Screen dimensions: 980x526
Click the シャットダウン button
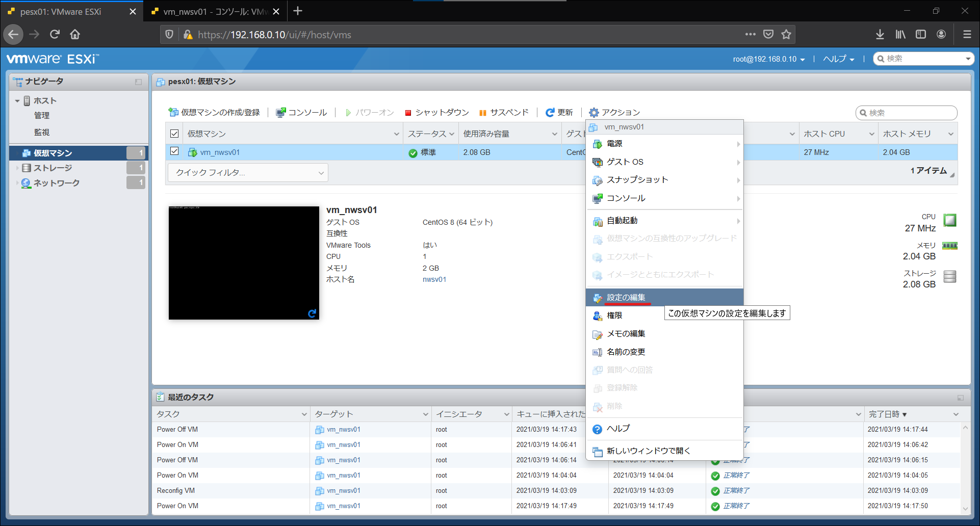(x=437, y=113)
